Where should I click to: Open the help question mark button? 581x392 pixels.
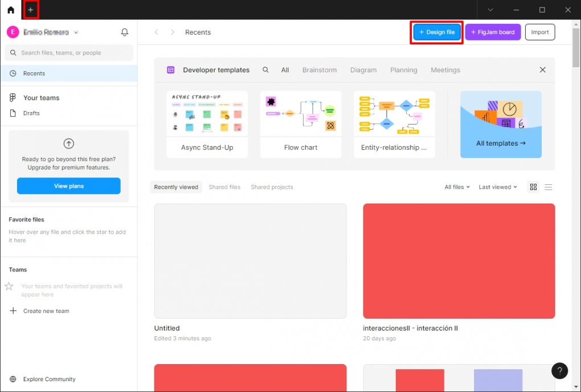click(559, 371)
